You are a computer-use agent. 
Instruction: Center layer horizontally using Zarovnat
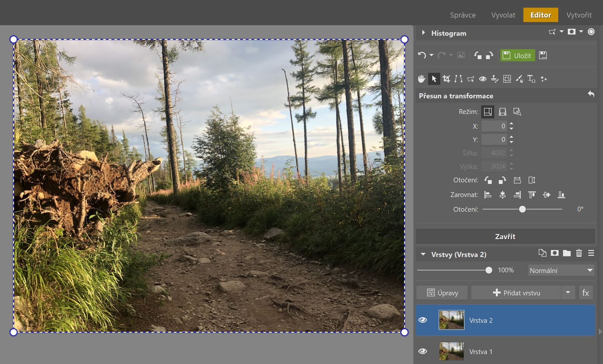tap(503, 195)
